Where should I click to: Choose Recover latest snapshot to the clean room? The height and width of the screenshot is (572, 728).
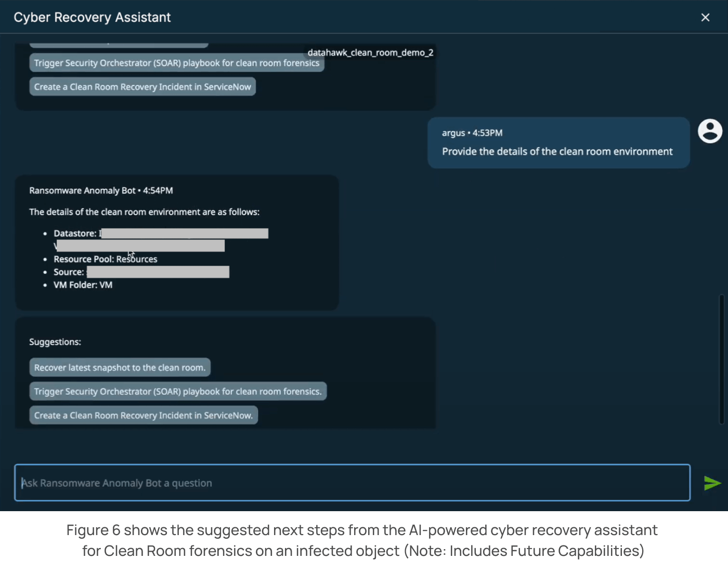pyautogui.click(x=120, y=368)
